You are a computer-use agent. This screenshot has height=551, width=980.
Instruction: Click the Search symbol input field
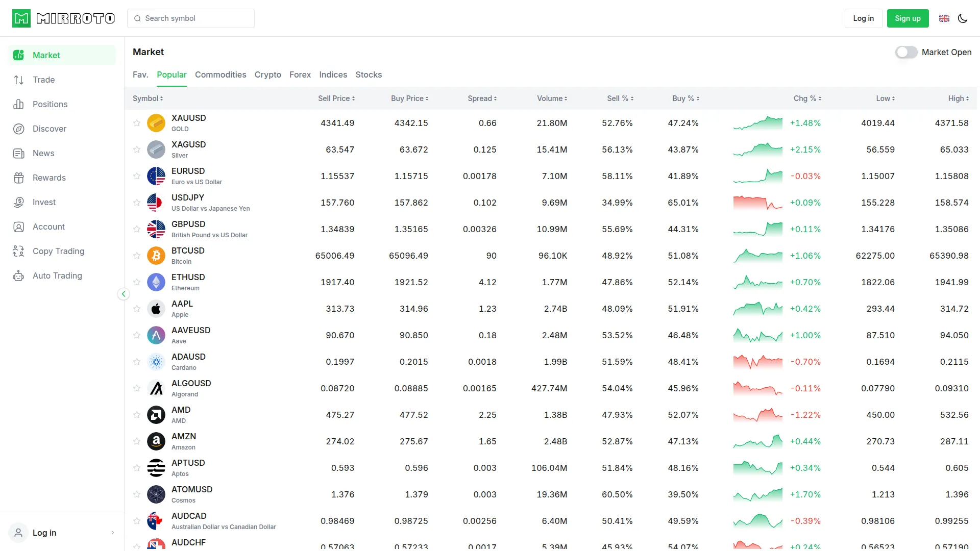pyautogui.click(x=191, y=18)
